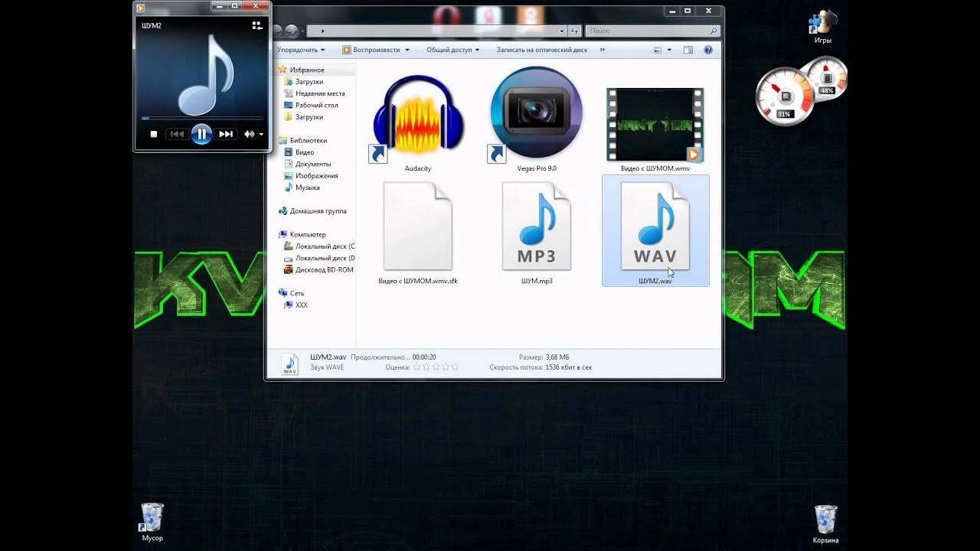This screenshot has height=551, width=980.
Task: Open Explorer help
Action: coord(708,50)
